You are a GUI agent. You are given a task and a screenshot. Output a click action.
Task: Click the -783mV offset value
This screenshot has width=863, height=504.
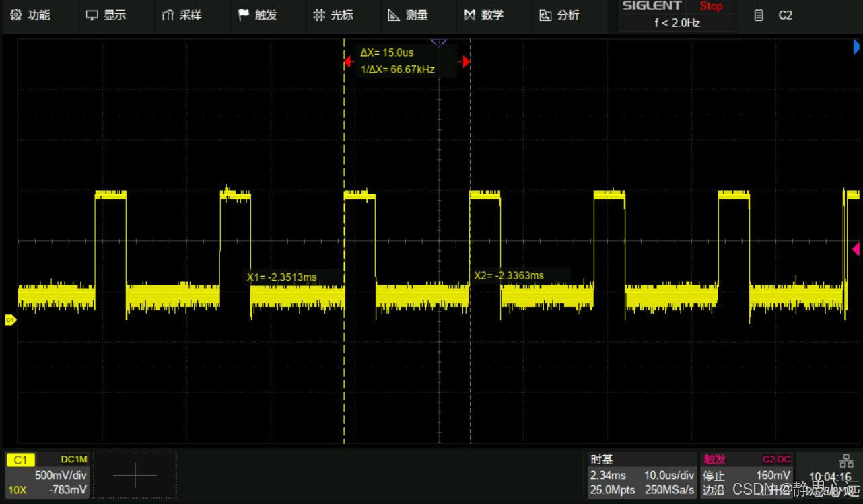(x=68, y=490)
